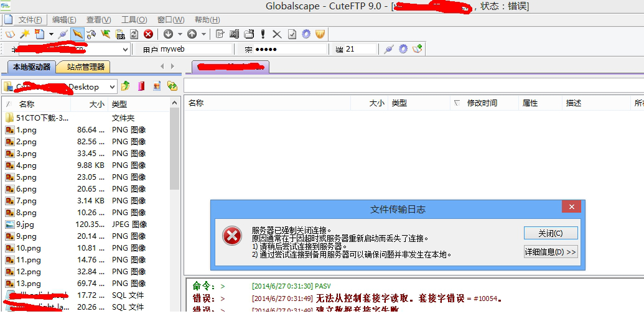
Task: Open the 帮助(H) menu
Action: (207, 20)
